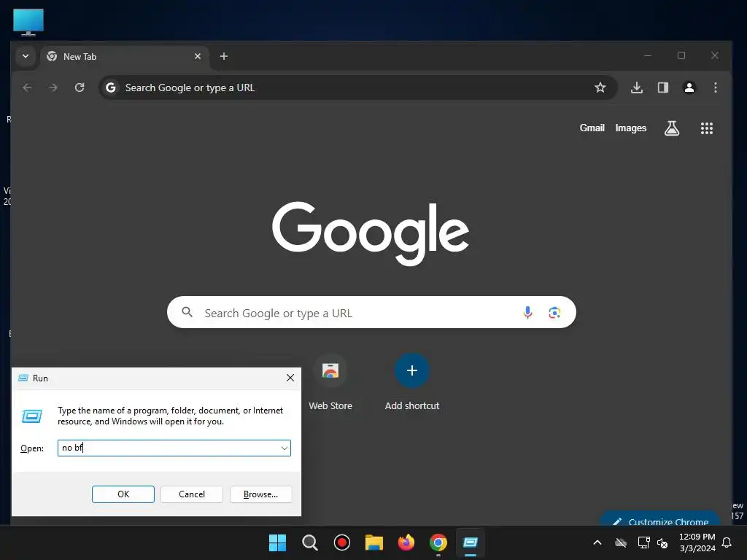Expand the Run dialog Open dropdown arrow
Viewport: 747px width, 560px height.
[x=285, y=448]
